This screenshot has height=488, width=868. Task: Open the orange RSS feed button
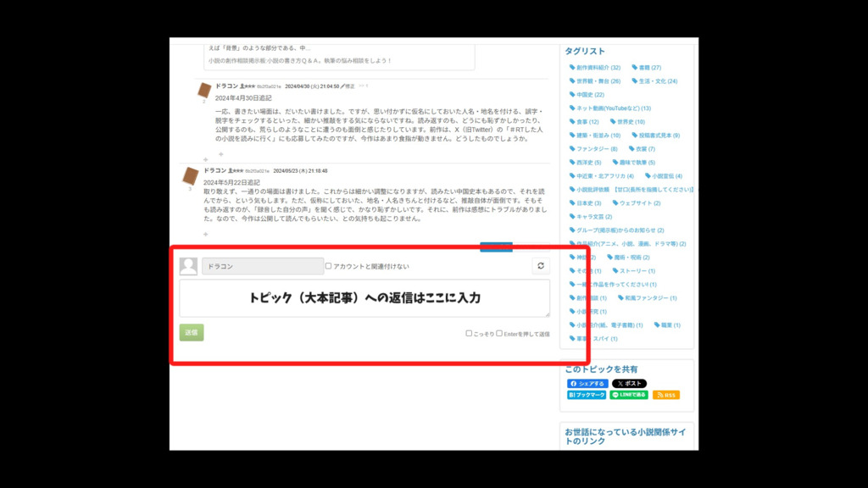(666, 395)
